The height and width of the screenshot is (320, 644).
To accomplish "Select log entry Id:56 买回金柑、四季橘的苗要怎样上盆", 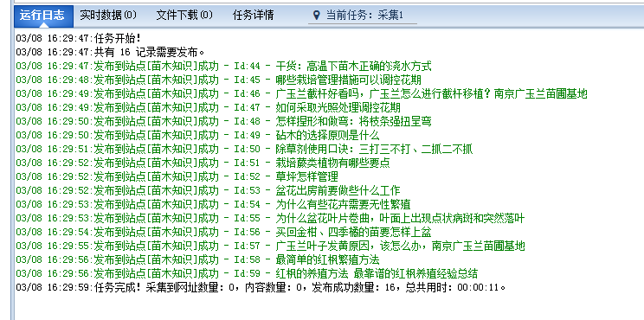I will click(x=223, y=232).
